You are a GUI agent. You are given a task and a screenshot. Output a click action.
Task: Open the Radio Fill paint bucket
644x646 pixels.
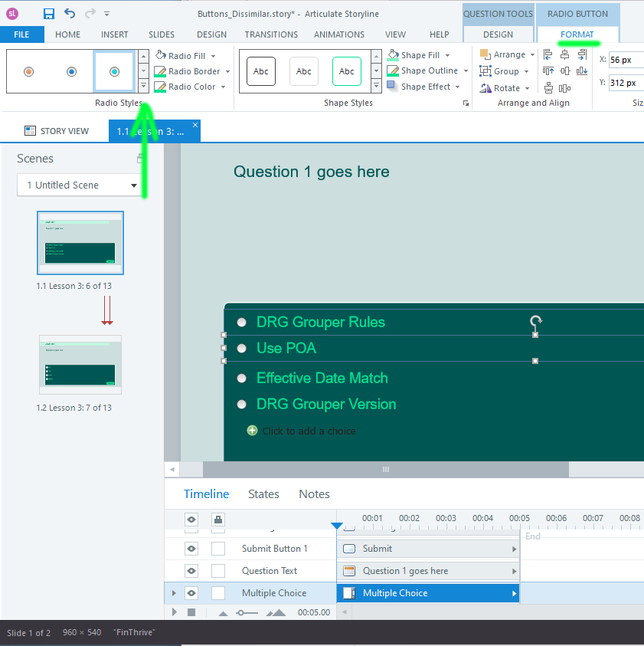point(161,55)
